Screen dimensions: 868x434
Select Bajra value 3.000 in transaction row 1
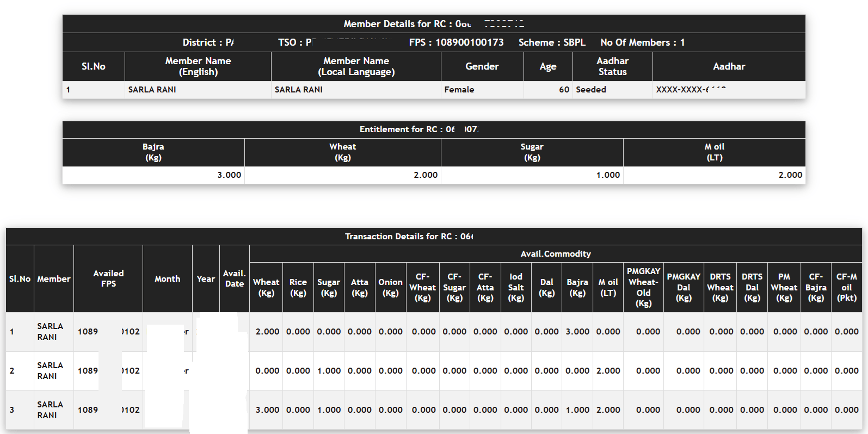coord(577,332)
